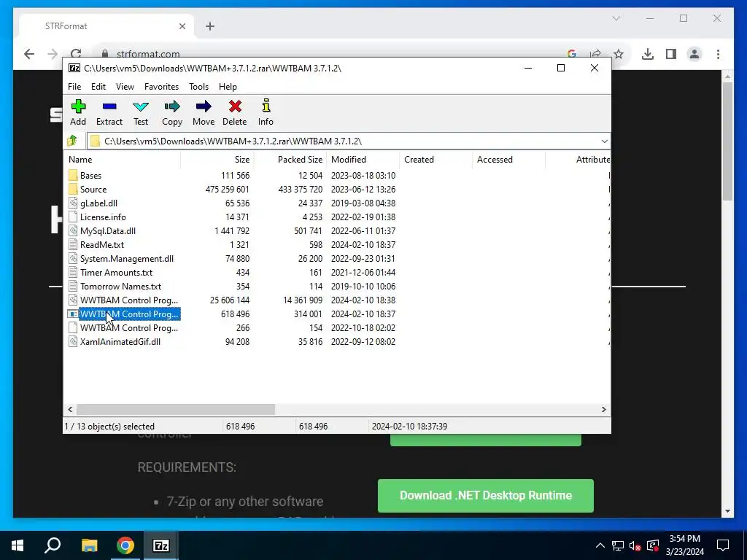Open the View menu
The image size is (747, 560).
point(125,87)
